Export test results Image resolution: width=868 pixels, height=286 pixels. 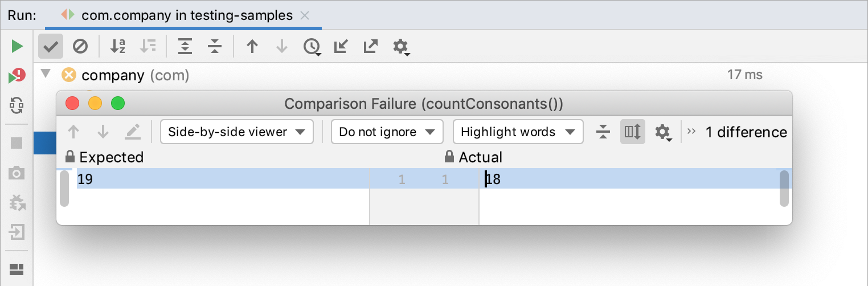click(x=370, y=46)
